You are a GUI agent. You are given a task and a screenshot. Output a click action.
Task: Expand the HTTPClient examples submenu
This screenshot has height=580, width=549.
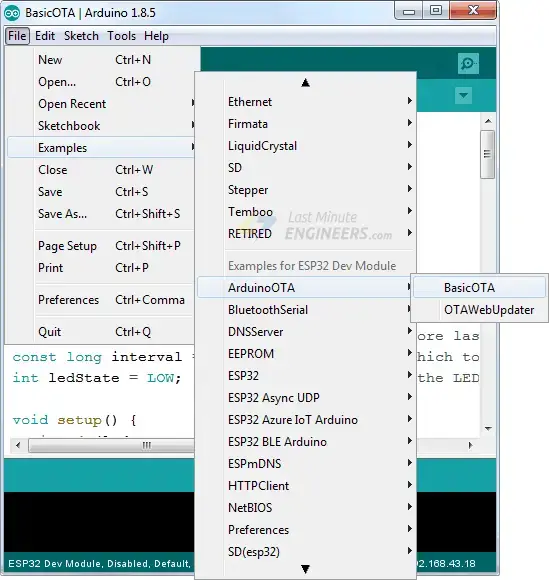pos(306,486)
